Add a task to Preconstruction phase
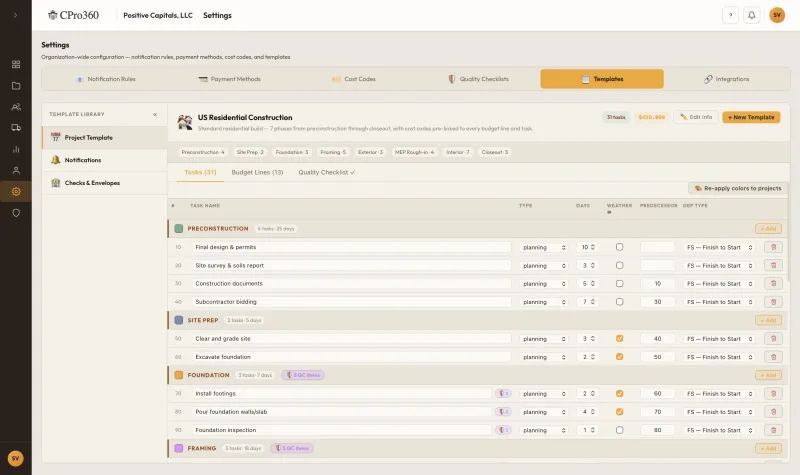The height and width of the screenshot is (475, 800). pos(768,229)
